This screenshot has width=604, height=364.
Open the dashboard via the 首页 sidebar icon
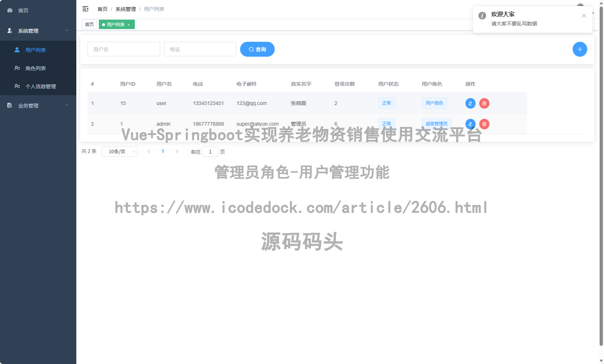coord(9,10)
